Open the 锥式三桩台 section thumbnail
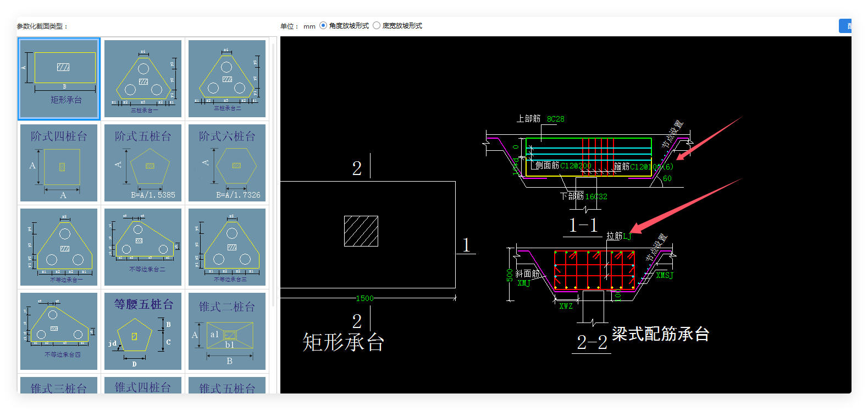Screen dimensions: 868x410 (x=59, y=385)
